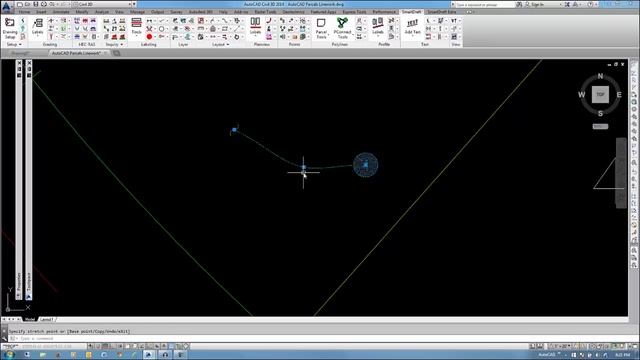
Task: Click the E compass direction on ViewCube
Action: [619, 95]
